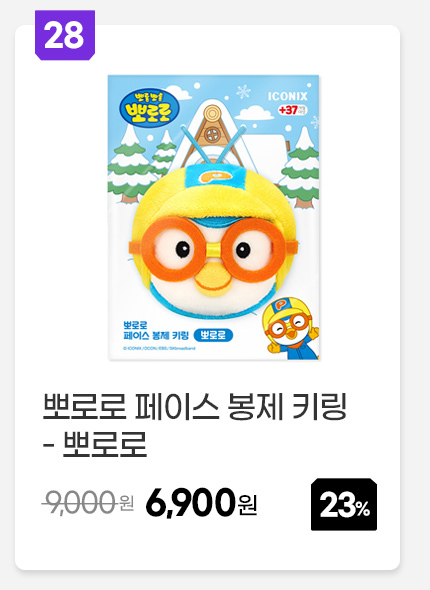Click the plush Pororo yellow beak

click(214, 281)
